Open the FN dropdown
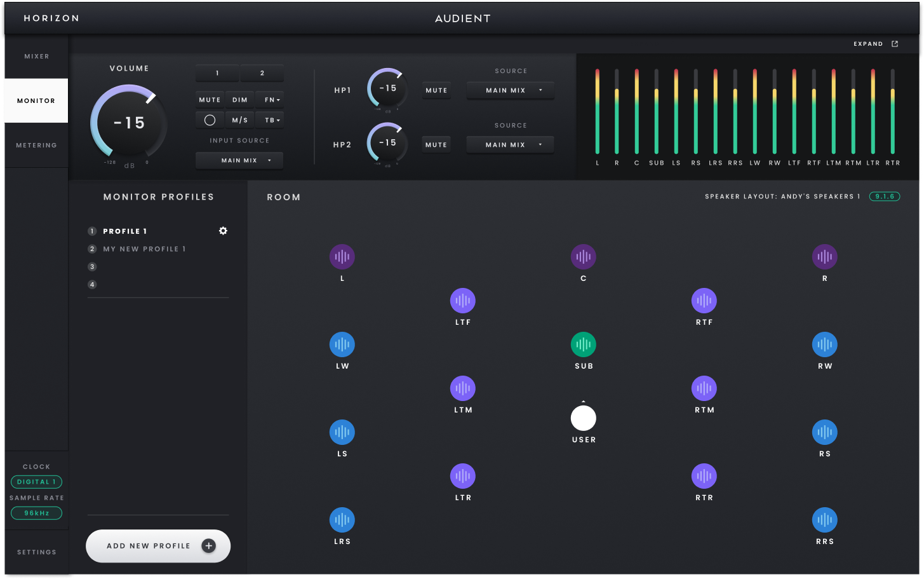This screenshot has width=924, height=579. click(x=270, y=100)
